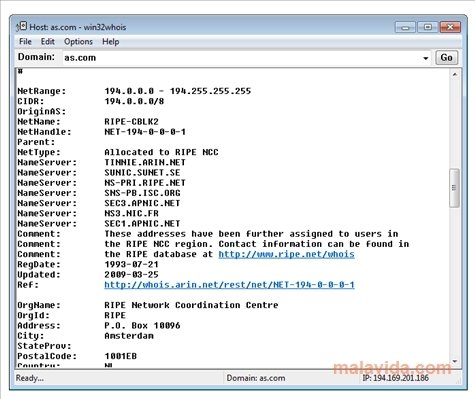The width and height of the screenshot is (475, 399).
Task: Minimize the win32whois window
Action: 405,27
